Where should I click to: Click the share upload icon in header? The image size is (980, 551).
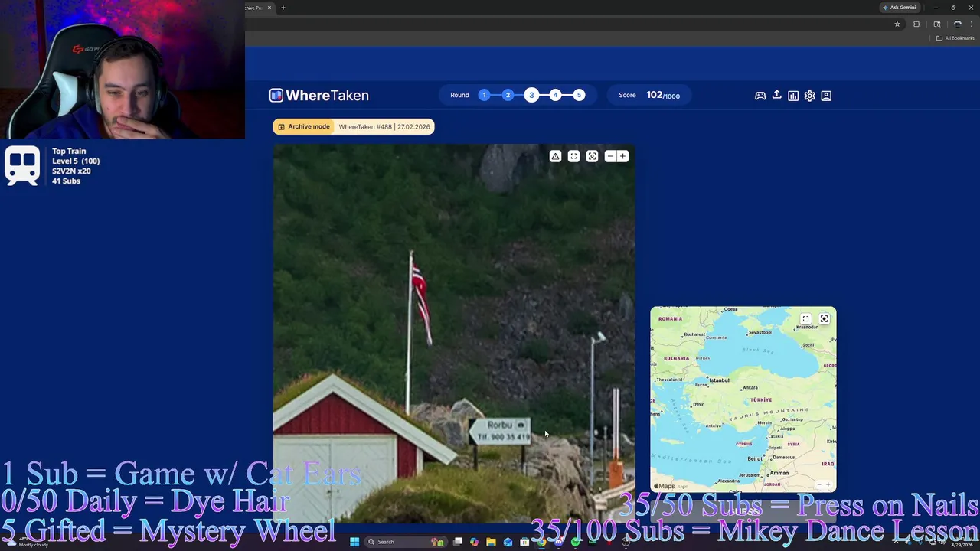pyautogui.click(x=776, y=95)
